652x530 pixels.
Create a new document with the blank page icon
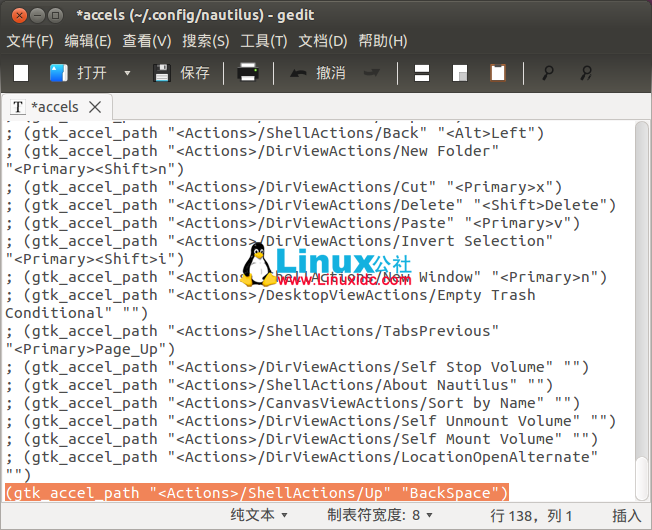21,73
